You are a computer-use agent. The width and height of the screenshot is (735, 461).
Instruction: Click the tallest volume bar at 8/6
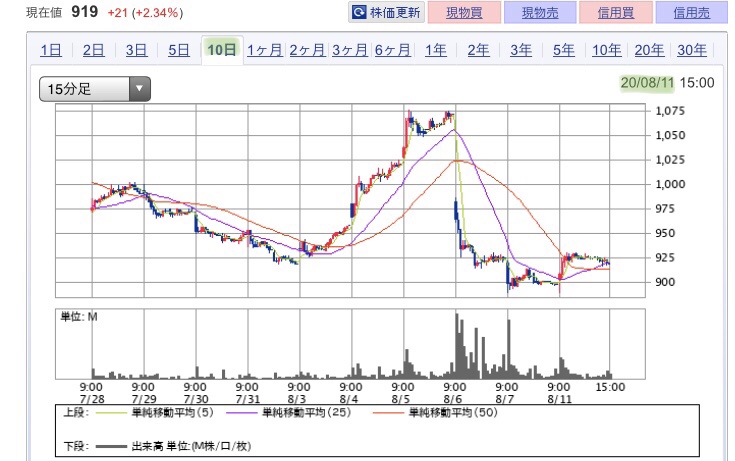[457, 346]
